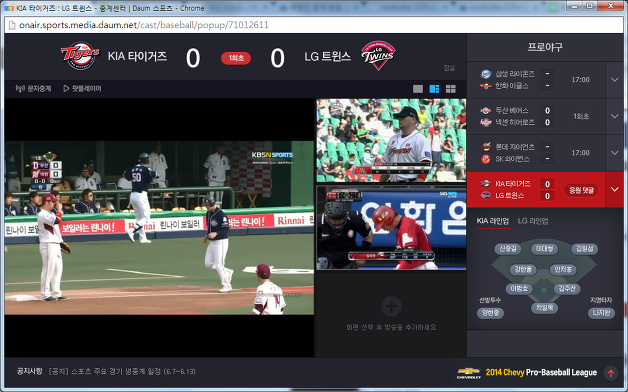The height and width of the screenshot is (392, 628).
Task: Launch the 팟플레이어 player option
Action: coord(82,88)
